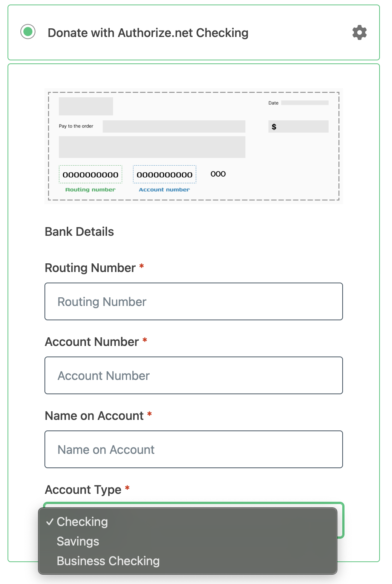This screenshot has width=392, height=584.
Task: Click the 000 check number on the illustration
Action: pos(218,174)
